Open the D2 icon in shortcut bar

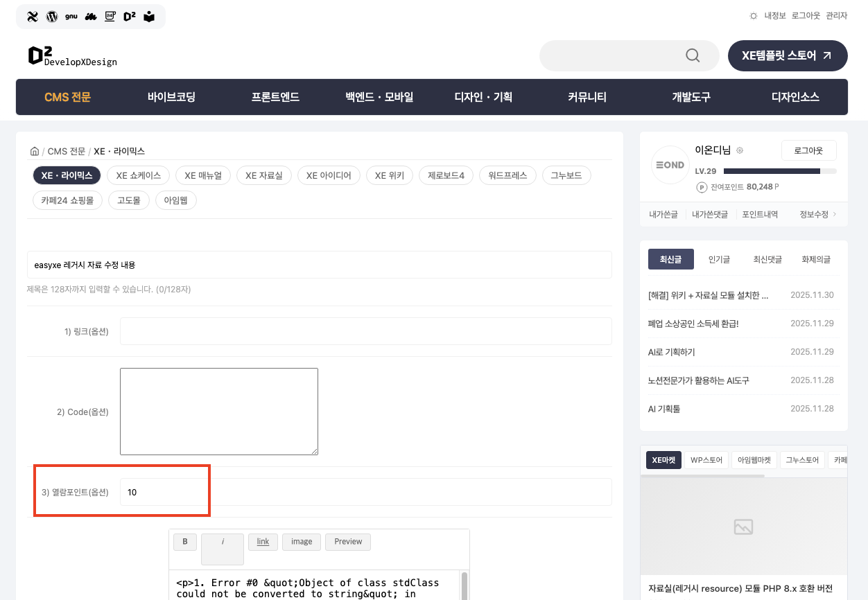coord(130,17)
